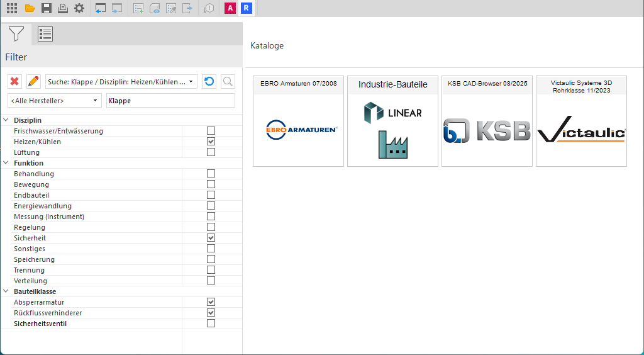The image size is (644, 355).
Task: Open the KSB CAD-Browser catalog tile
Action: click(487, 121)
